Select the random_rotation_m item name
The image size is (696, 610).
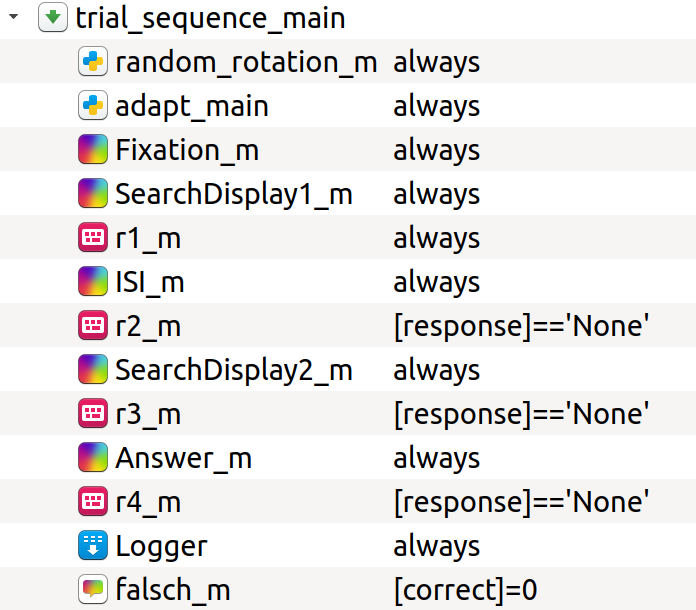[x=246, y=62]
